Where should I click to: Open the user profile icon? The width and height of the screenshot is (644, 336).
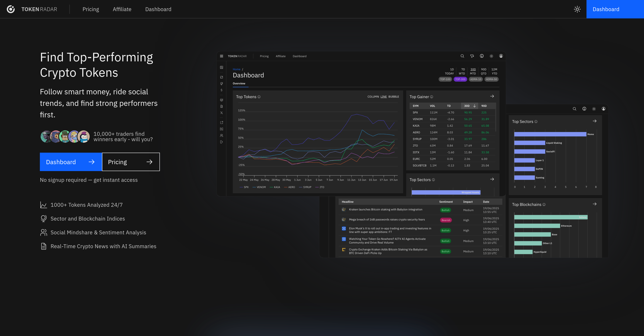[501, 56]
